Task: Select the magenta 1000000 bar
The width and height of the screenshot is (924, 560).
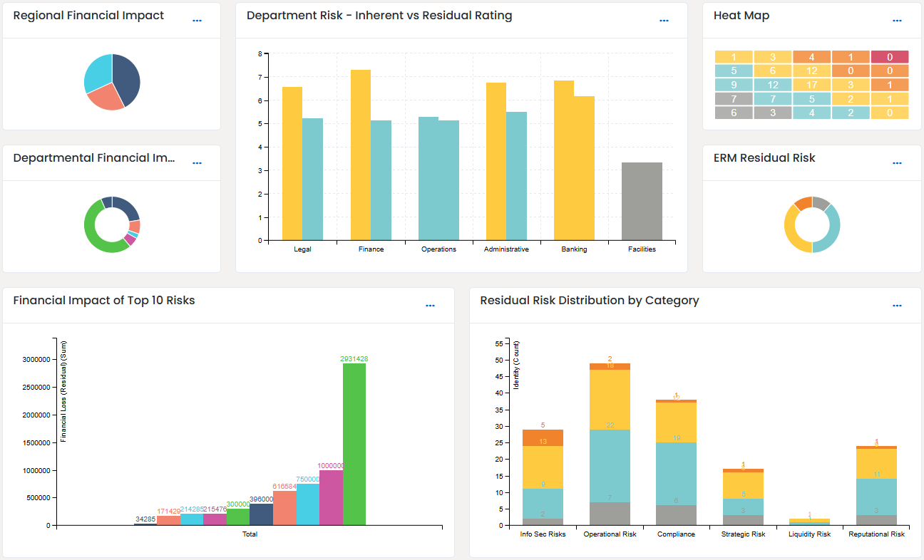Action: 331,497
